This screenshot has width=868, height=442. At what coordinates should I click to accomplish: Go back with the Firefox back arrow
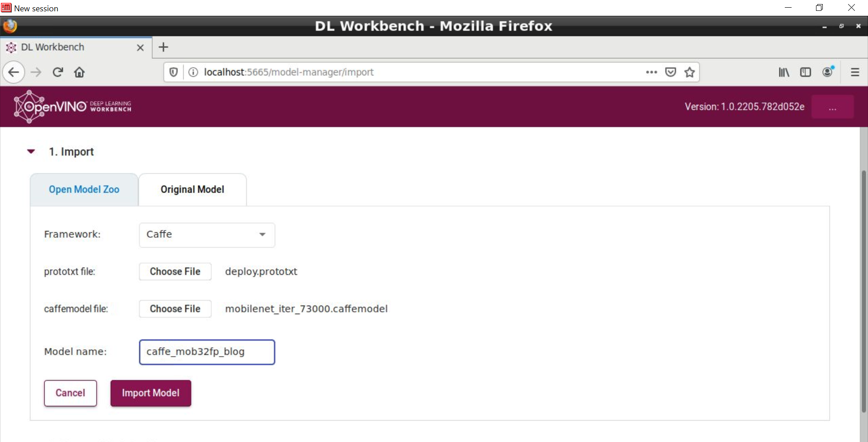click(x=14, y=72)
